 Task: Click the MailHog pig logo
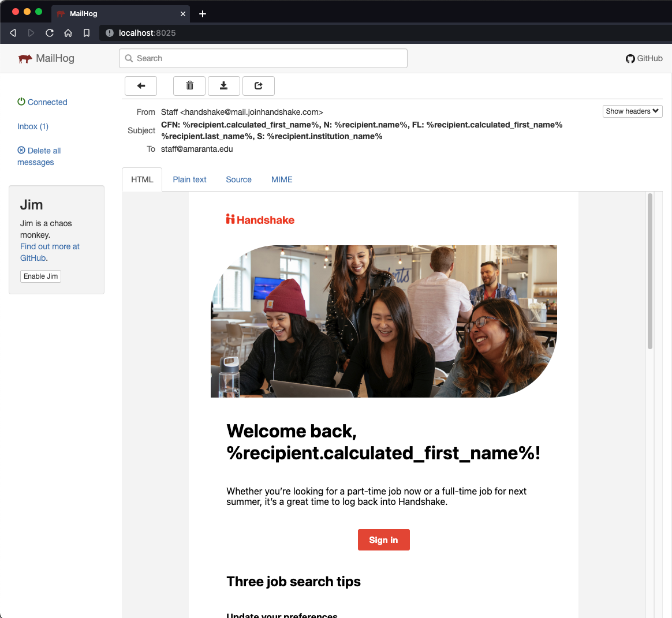(25, 58)
